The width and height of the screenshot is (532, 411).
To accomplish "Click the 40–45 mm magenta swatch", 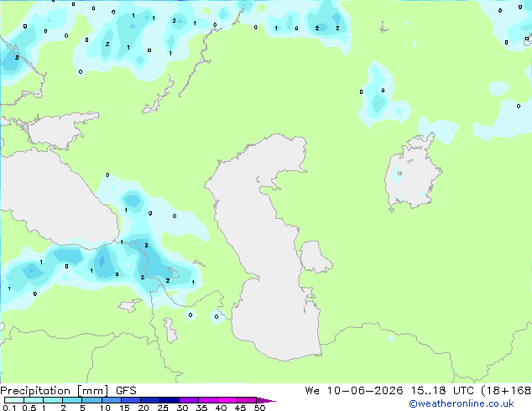I will [227, 400].
